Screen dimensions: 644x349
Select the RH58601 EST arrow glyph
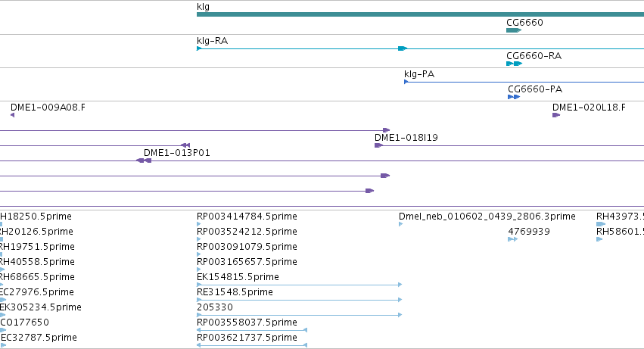point(599,239)
